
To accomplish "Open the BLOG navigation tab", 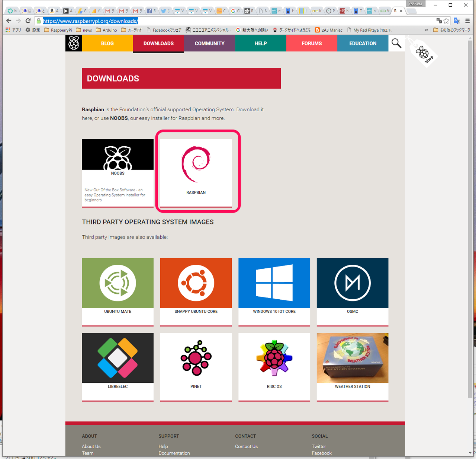I will point(107,43).
